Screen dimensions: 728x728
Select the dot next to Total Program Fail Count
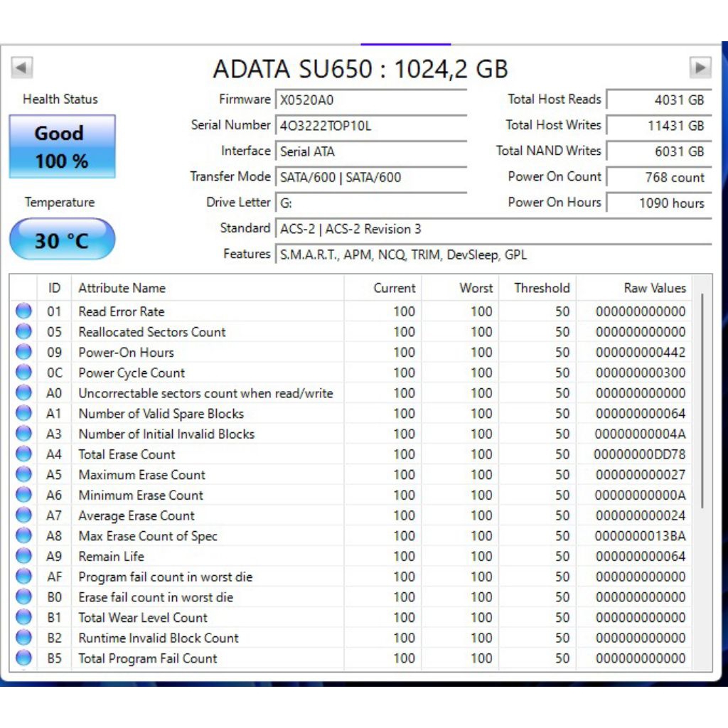tap(23, 659)
